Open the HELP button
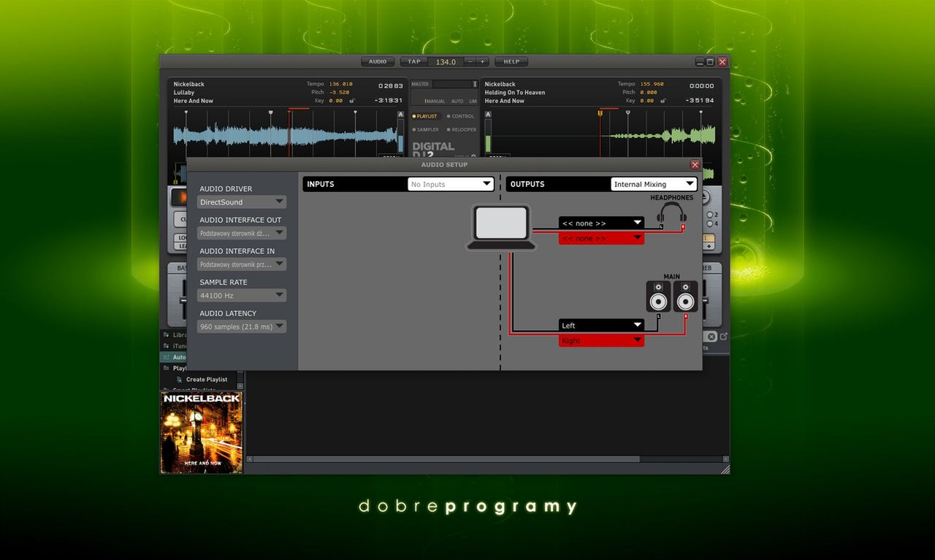Image resolution: width=935 pixels, height=560 pixels. (511, 62)
